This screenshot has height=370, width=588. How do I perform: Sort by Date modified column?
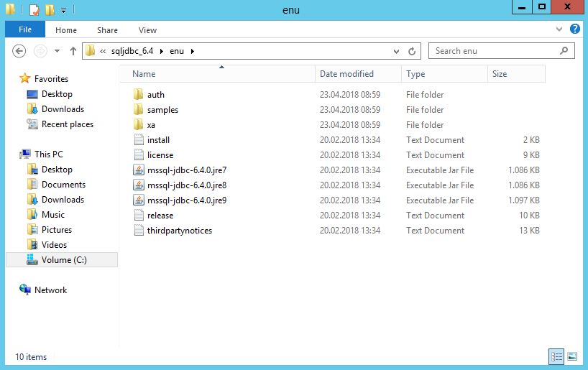coord(358,74)
